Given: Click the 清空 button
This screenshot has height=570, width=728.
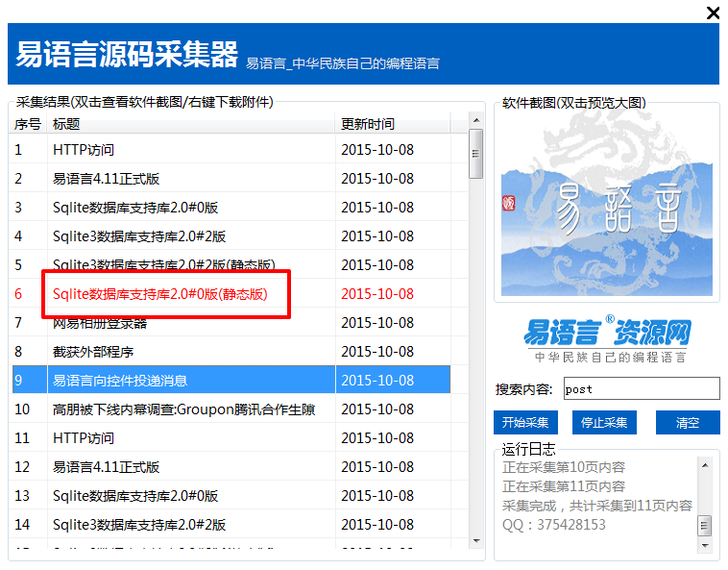Looking at the screenshot, I should 687,422.
